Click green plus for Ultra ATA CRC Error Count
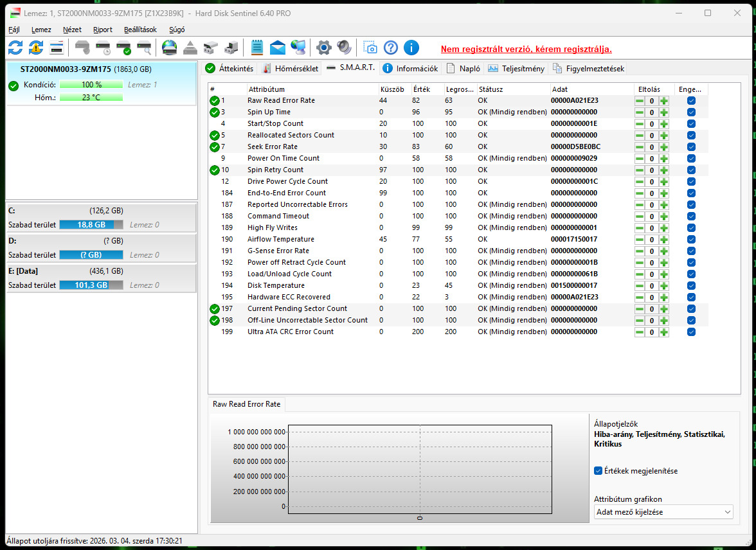This screenshot has height=550, width=756. (x=665, y=332)
